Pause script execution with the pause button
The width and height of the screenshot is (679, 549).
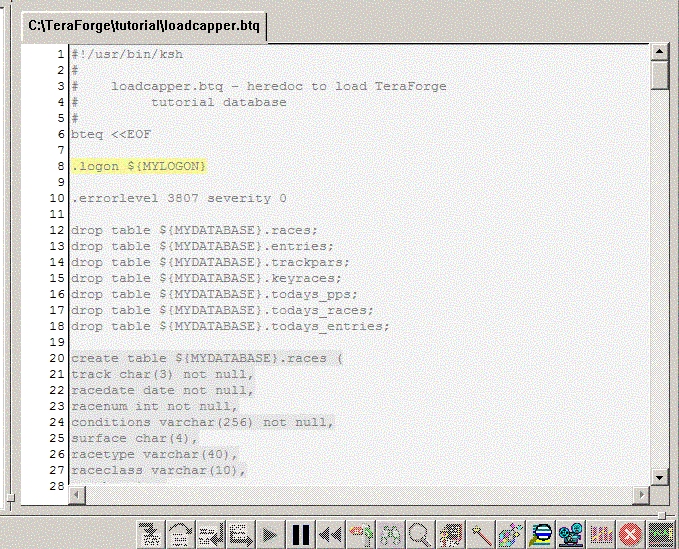pos(300,535)
